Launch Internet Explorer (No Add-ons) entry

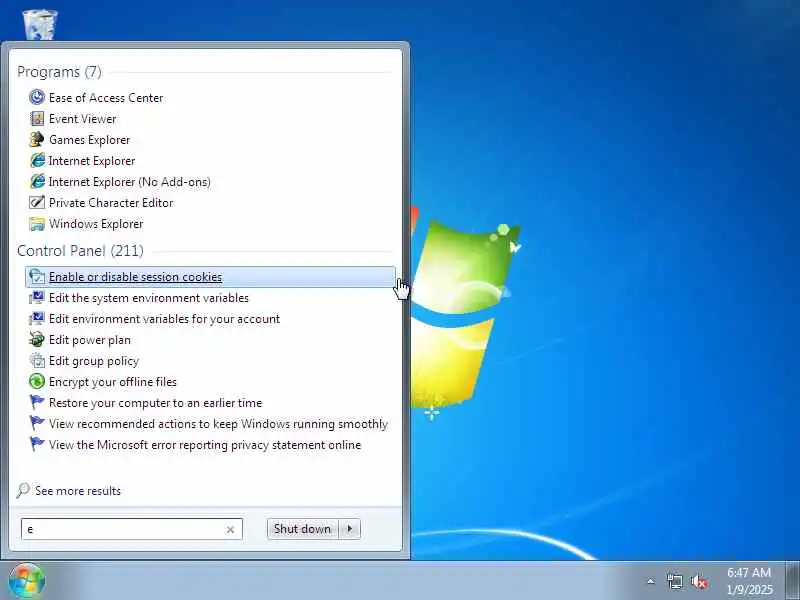[x=130, y=182]
